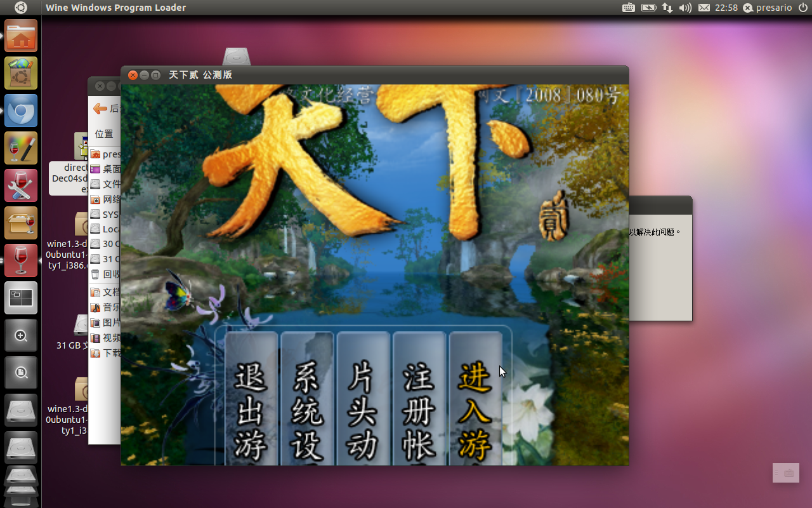Open Wine configuration tools launcher icon

click(x=21, y=185)
